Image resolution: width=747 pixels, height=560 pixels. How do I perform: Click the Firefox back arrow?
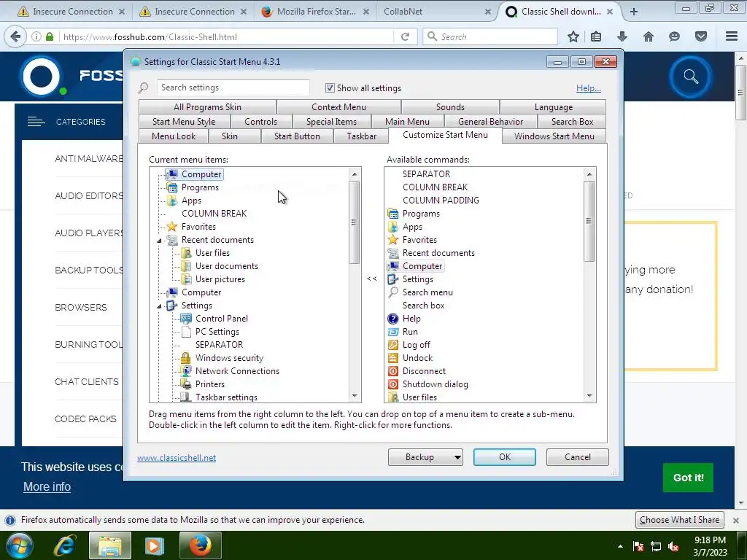pyautogui.click(x=15, y=36)
